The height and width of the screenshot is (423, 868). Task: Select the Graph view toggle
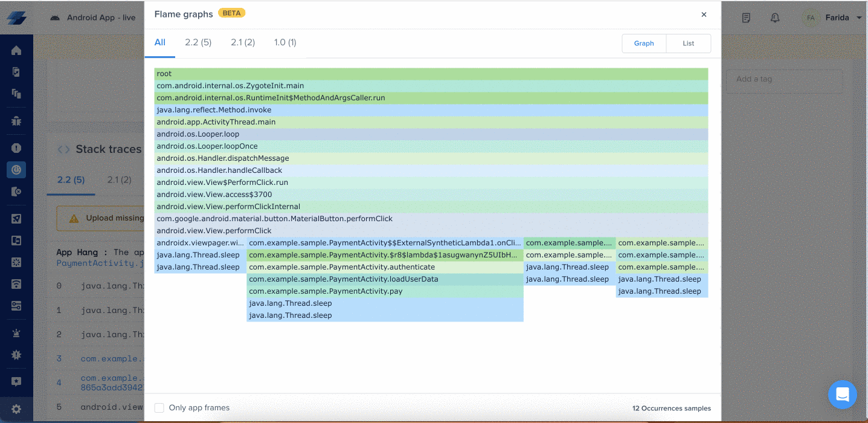(644, 44)
